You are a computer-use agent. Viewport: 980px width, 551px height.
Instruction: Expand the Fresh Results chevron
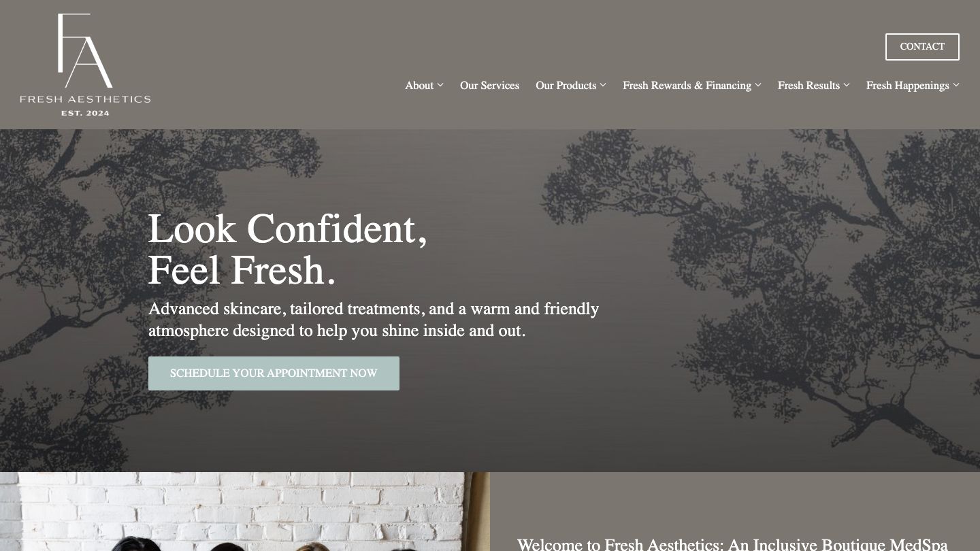pos(847,85)
